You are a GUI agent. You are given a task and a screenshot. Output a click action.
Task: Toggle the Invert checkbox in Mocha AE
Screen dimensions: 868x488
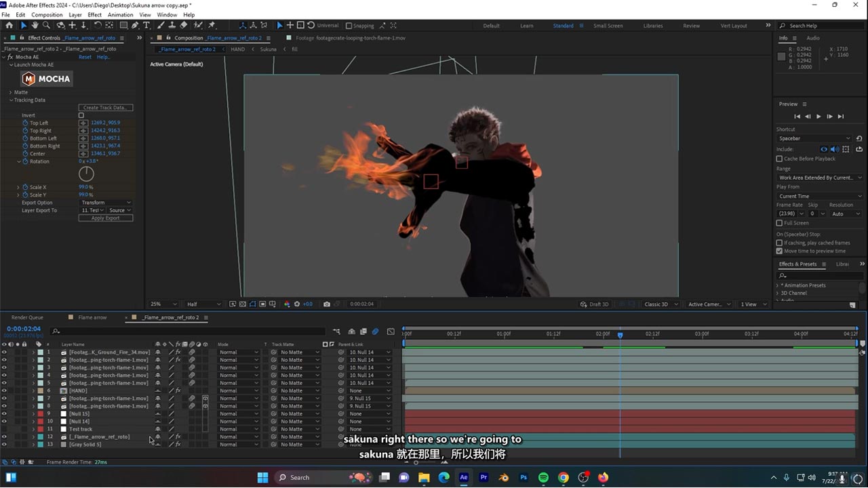pyautogui.click(x=81, y=115)
